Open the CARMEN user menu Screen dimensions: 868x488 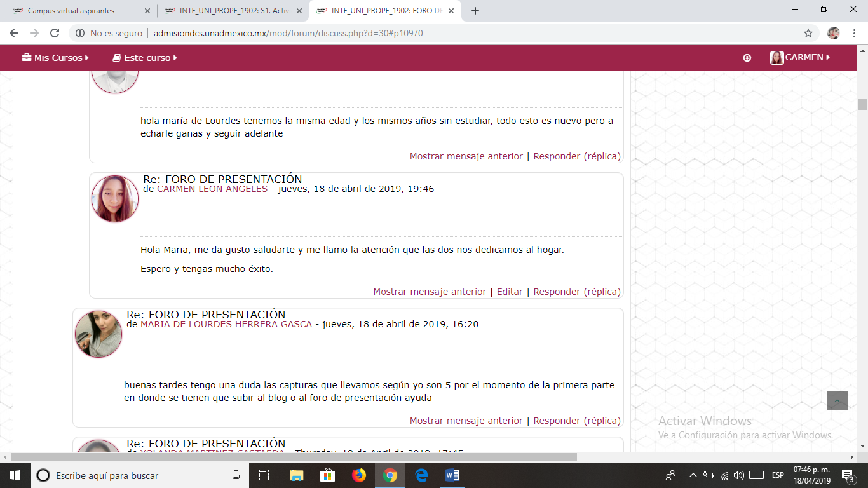[801, 58]
